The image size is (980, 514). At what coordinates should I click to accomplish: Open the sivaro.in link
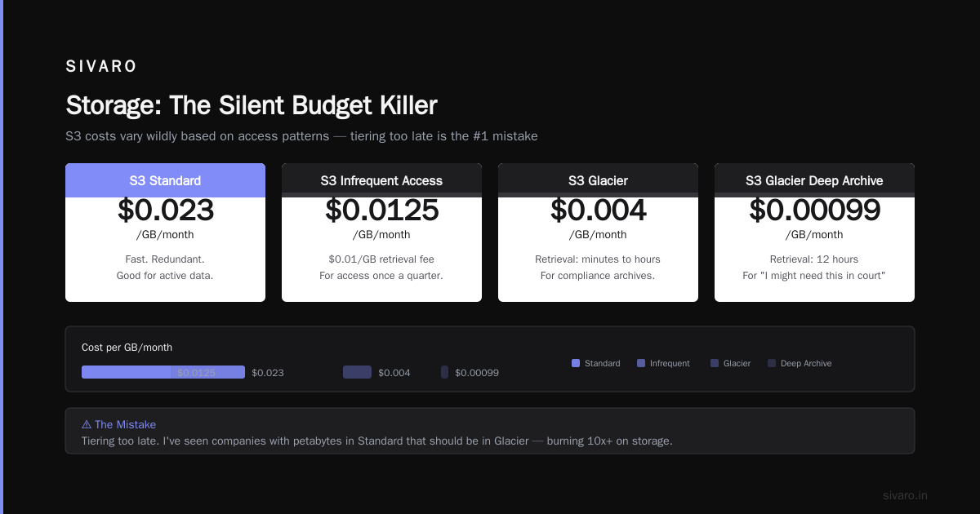pos(905,495)
